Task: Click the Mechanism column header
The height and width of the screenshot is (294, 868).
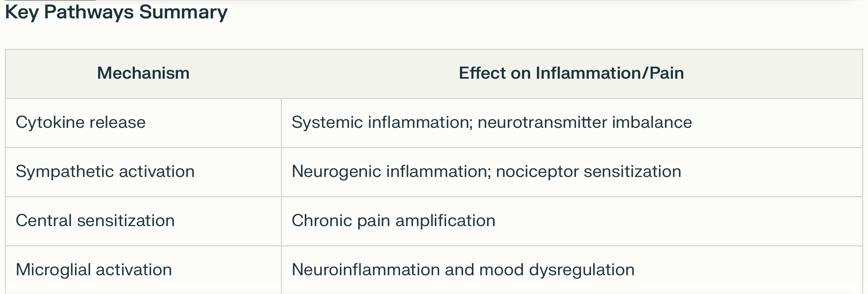Action: [143, 73]
